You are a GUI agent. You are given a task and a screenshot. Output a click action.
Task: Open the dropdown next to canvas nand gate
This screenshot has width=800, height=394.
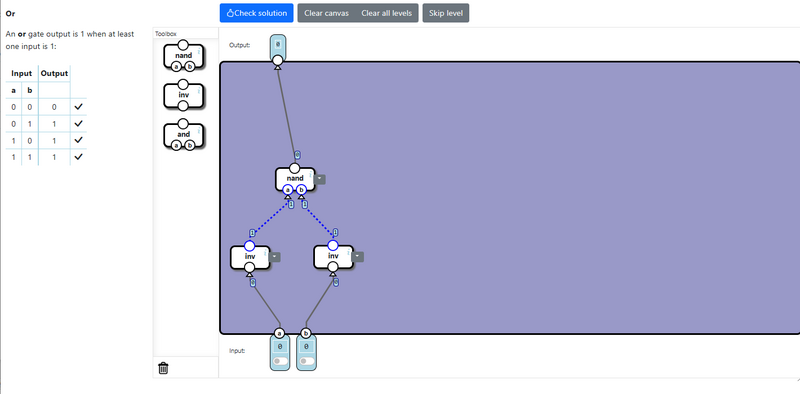(320, 179)
